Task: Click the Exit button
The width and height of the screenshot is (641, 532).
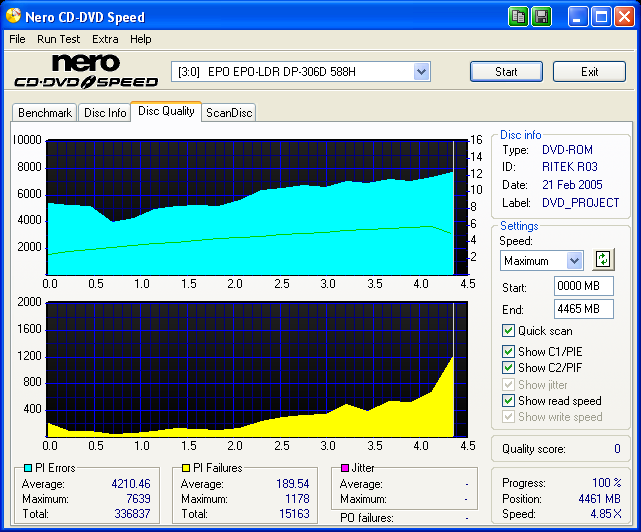Action: pos(589,72)
